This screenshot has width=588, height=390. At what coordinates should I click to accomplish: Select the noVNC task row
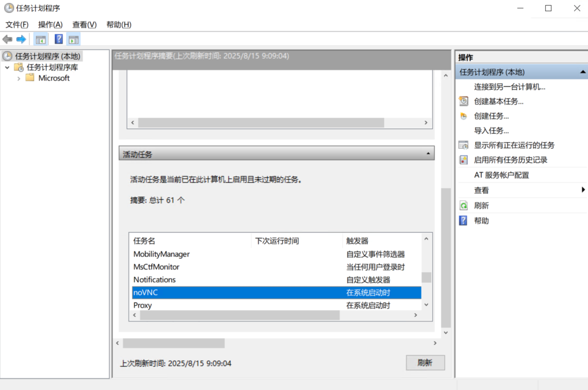pyautogui.click(x=277, y=293)
